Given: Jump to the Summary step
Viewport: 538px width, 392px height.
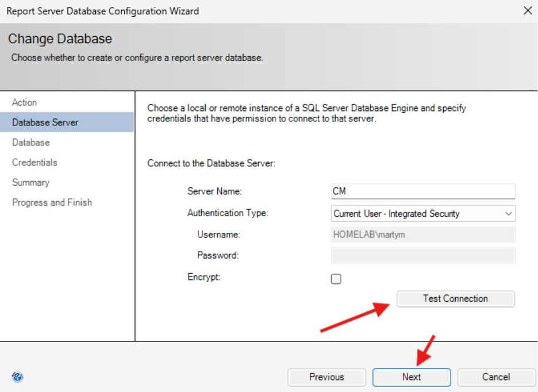Looking at the screenshot, I should (x=30, y=183).
